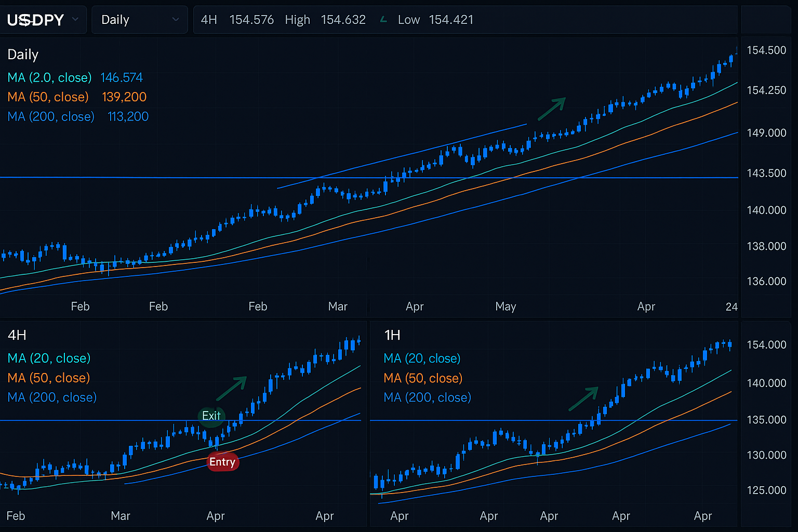Select the green trend arrow on 1H chart
Viewport: 798px width, 532px height.
pyautogui.click(x=584, y=398)
